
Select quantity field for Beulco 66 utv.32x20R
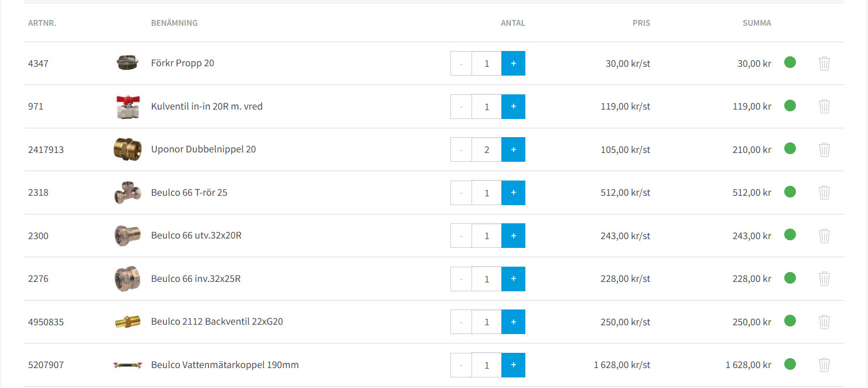(487, 236)
